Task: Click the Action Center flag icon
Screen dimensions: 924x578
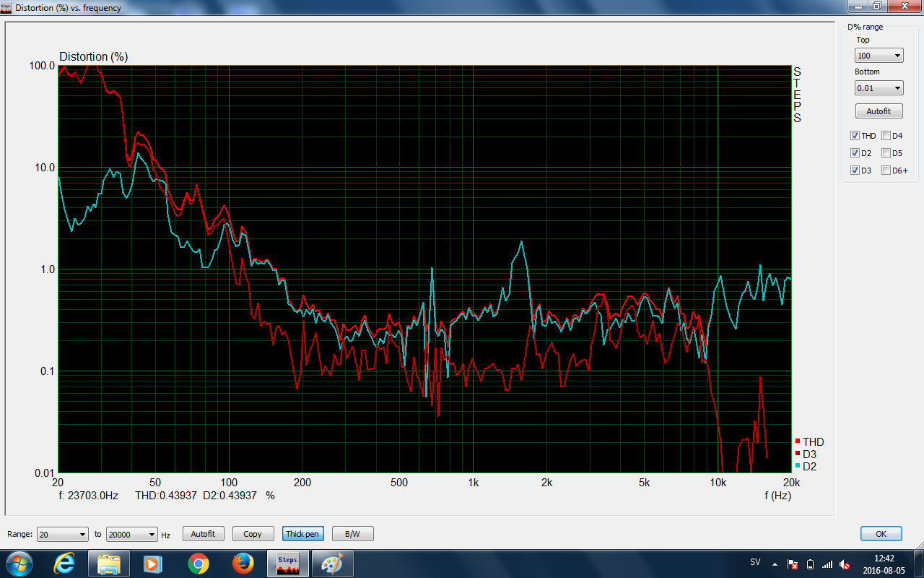Action: [x=793, y=564]
